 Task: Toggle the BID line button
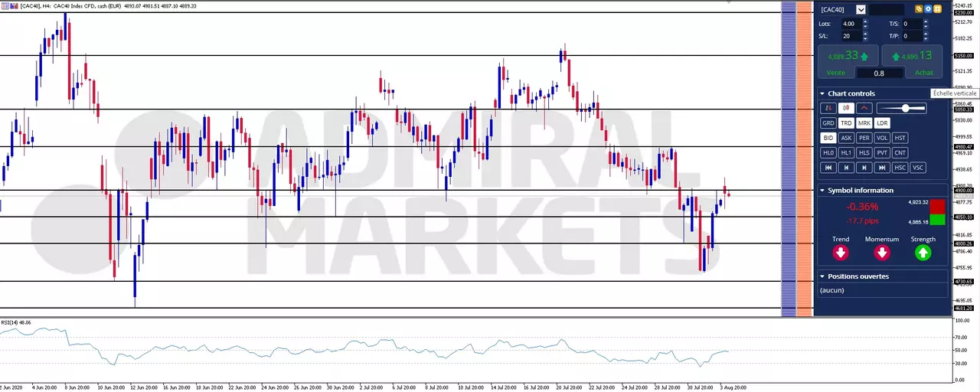coord(828,138)
